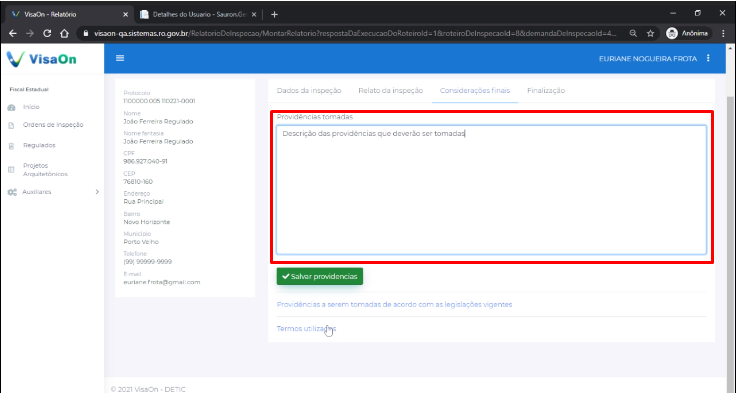Go back with the browser back arrow
Viewport: 736px width, 393px height.
click(x=13, y=33)
